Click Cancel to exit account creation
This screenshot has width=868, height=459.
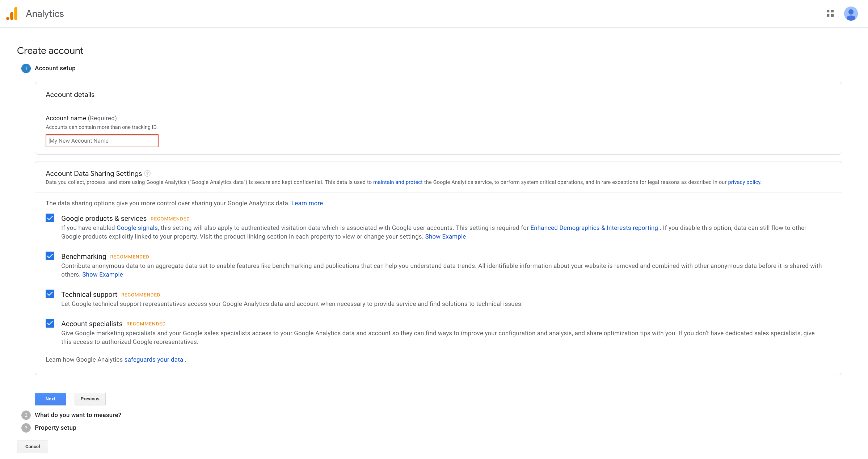coord(33,446)
